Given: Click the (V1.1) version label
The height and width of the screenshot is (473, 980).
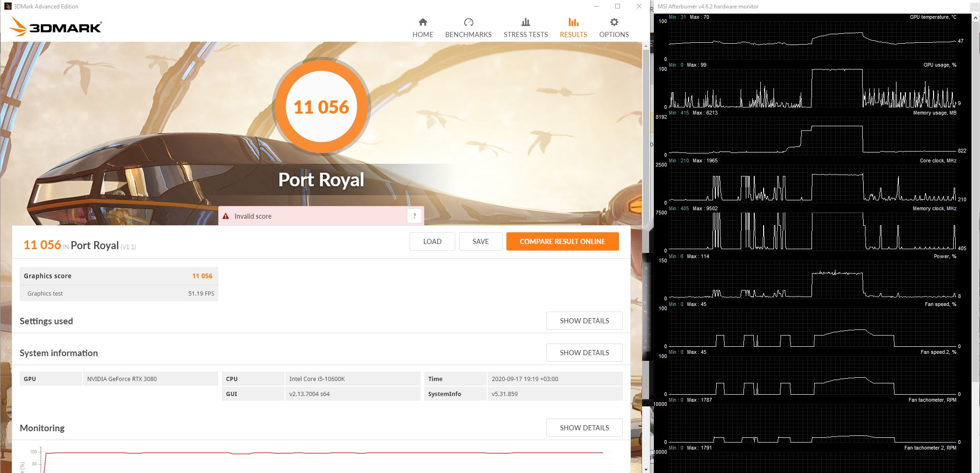Looking at the screenshot, I should 128,247.
